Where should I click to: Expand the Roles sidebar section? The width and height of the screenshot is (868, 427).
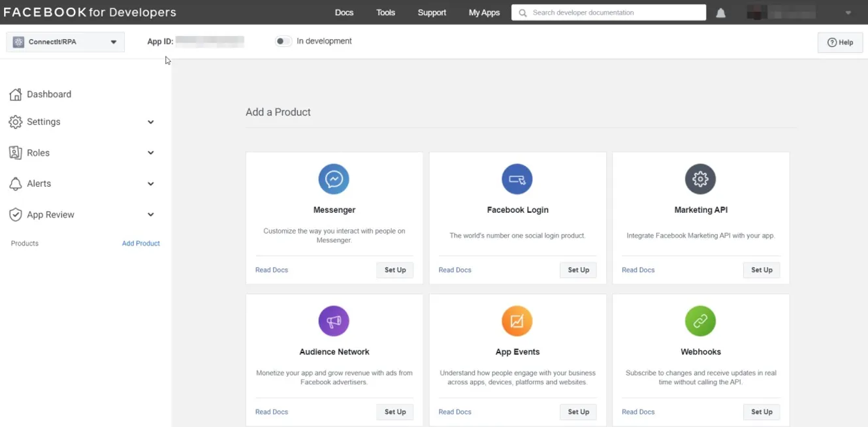pyautogui.click(x=82, y=153)
